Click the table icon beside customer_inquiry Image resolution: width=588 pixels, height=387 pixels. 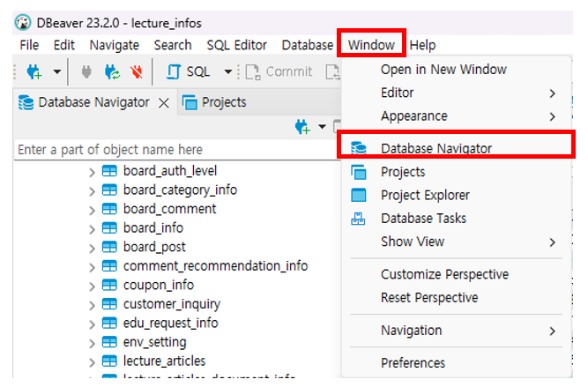click(x=109, y=304)
